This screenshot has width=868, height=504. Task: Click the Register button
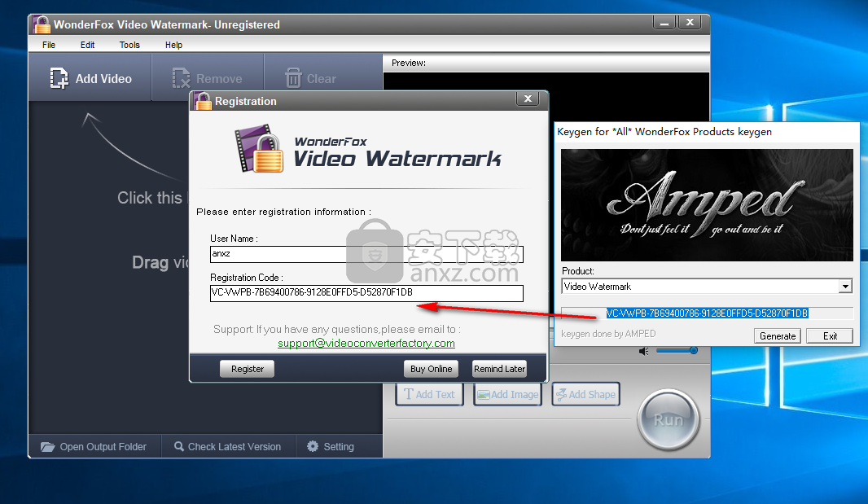click(247, 369)
